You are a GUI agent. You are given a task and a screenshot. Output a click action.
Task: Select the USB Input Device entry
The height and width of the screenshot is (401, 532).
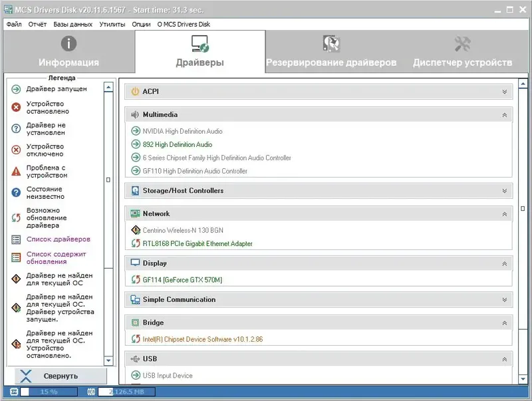pyautogui.click(x=168, y=376)
